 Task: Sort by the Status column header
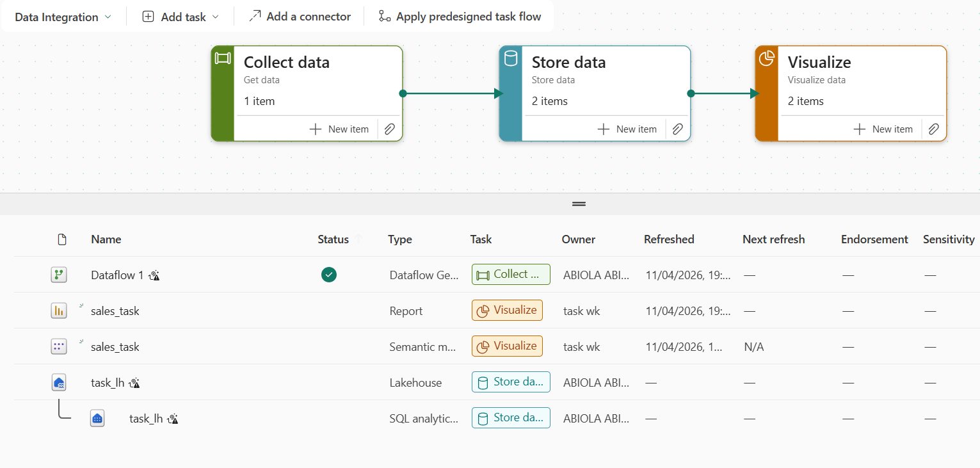point(333,239)
